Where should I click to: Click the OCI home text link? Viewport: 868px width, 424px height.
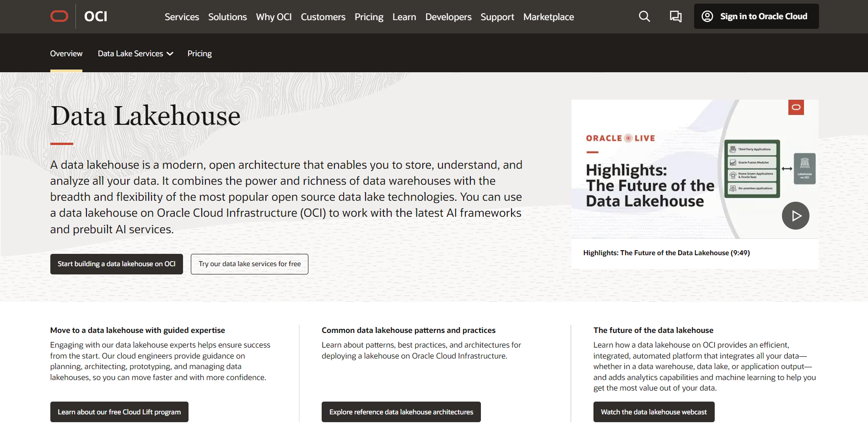point(96,16)
